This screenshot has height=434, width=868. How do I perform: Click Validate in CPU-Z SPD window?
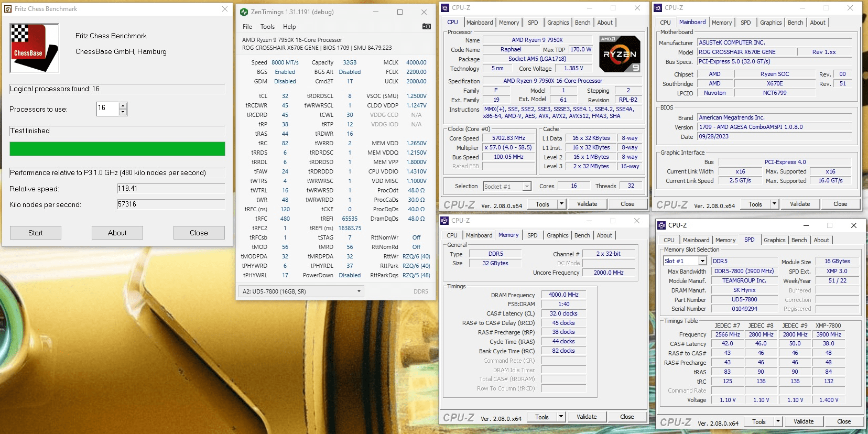tap(804, 421)
